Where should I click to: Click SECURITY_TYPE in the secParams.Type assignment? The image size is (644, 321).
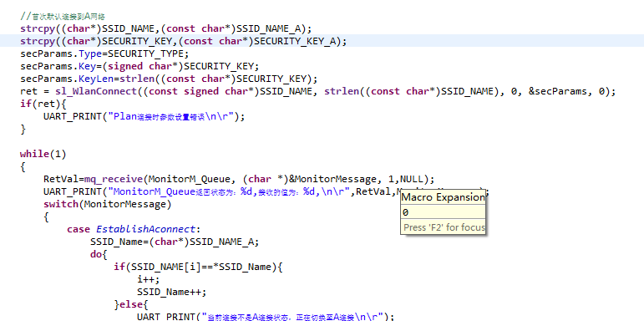pyautogui.click(x=145, y=53)
